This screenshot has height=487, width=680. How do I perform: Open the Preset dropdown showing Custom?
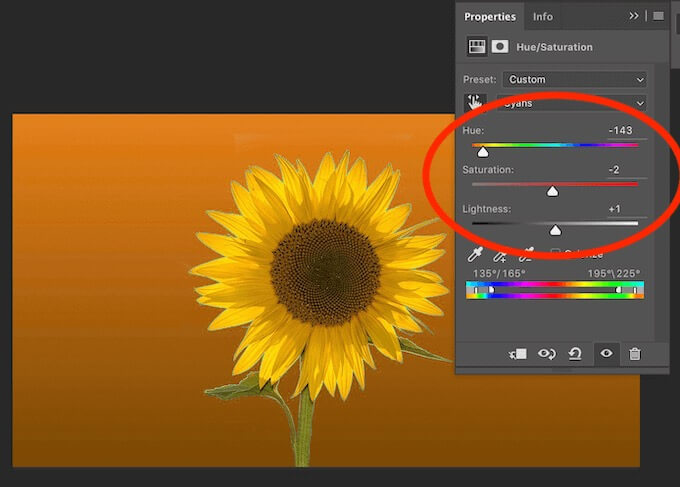[574, 79]
